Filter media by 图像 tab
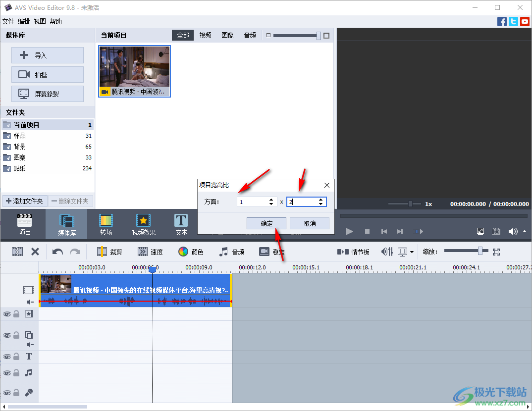The image size is (532, 411). point(227,35)
